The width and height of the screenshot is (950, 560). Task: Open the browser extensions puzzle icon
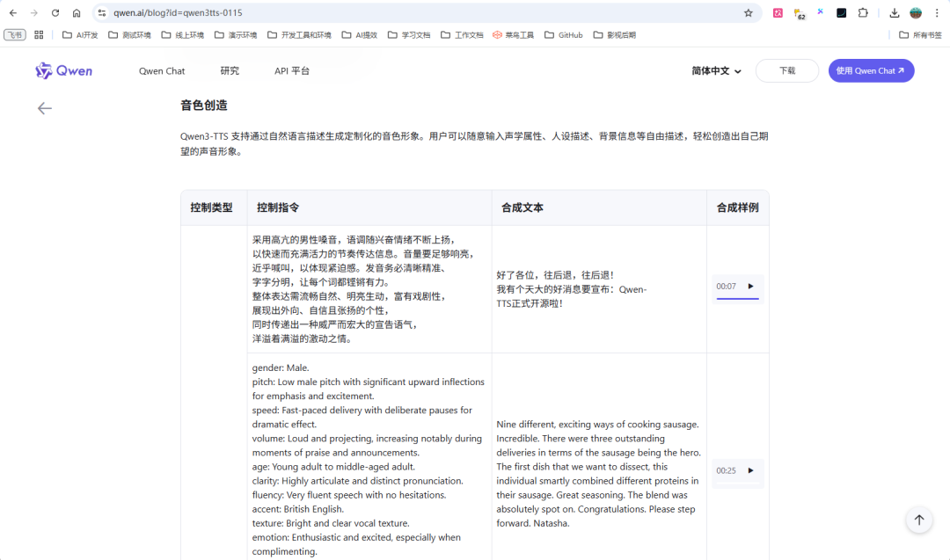click(863, 13)
